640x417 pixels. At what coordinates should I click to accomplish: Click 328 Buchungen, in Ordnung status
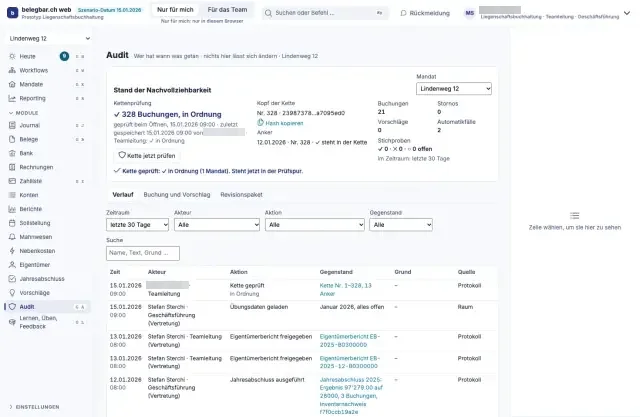(x=168, y=114)
